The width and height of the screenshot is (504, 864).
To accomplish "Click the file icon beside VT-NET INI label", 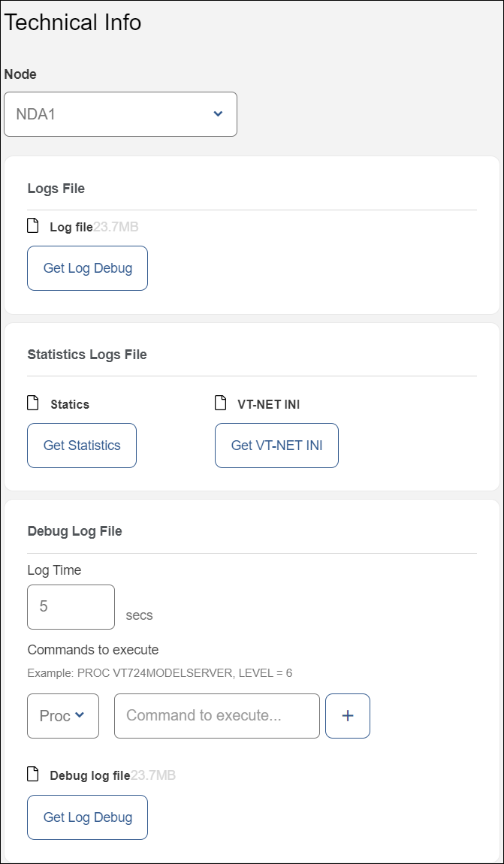I will pyautogui.click(x=220, y=403).
